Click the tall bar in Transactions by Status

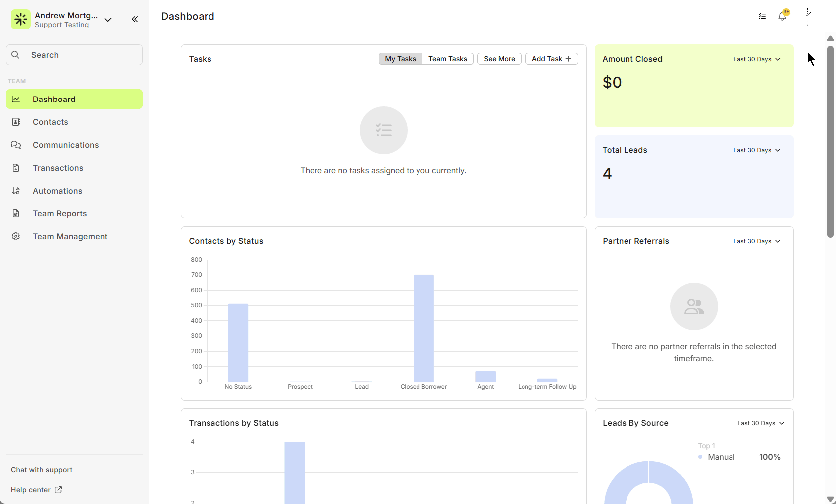click(x=295, y=473)
